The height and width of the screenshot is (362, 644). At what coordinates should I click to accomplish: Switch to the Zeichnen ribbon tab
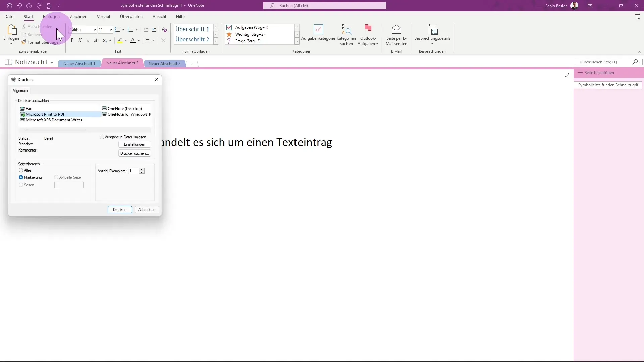click(78, 16)
